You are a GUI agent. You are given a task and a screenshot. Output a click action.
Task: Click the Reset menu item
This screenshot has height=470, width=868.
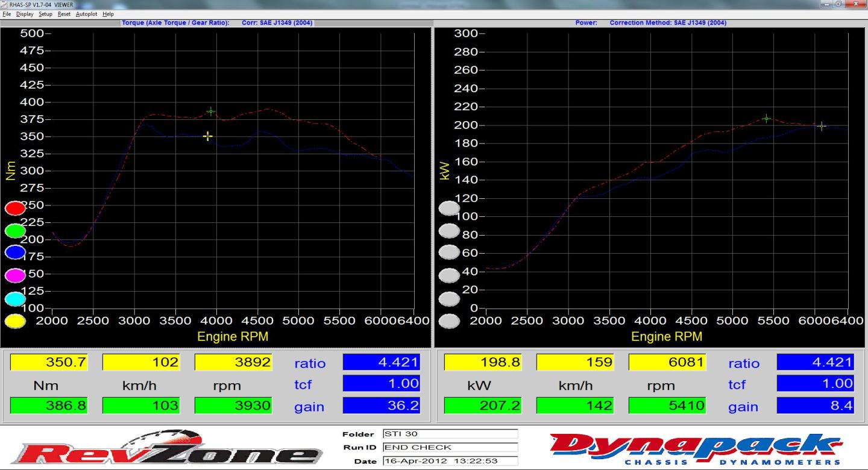click(x=64, y=14)
